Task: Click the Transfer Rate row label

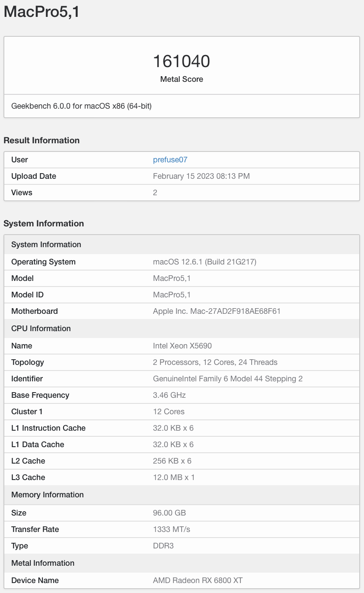Action: point(35,529)
